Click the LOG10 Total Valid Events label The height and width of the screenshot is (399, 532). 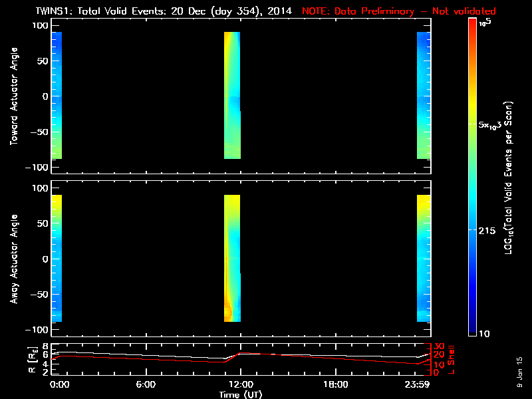(511, 178)
